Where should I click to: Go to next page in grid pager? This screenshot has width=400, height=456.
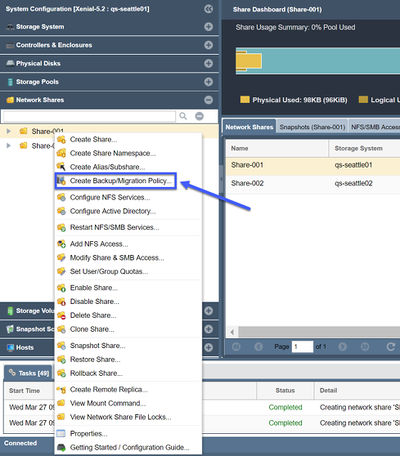(x=342, y=347)
